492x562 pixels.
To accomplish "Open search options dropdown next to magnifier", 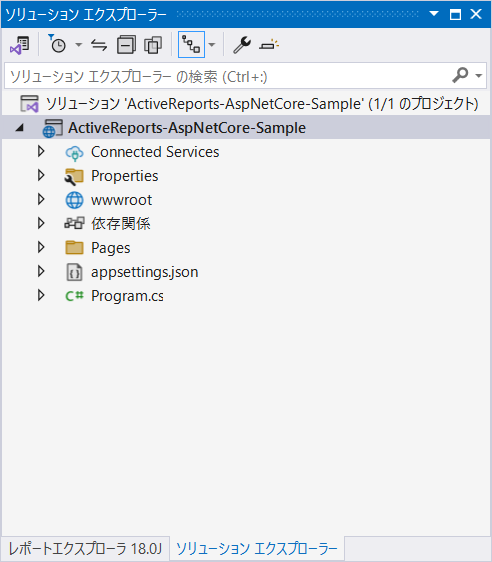I will (478, 76).
